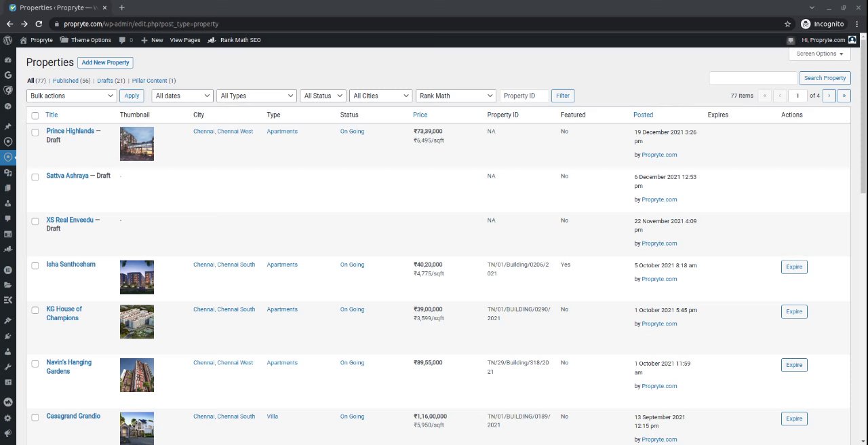Click the user avatar icon in admin bar
This screenshot has height=445, width=868.
(x=852, y=40)
